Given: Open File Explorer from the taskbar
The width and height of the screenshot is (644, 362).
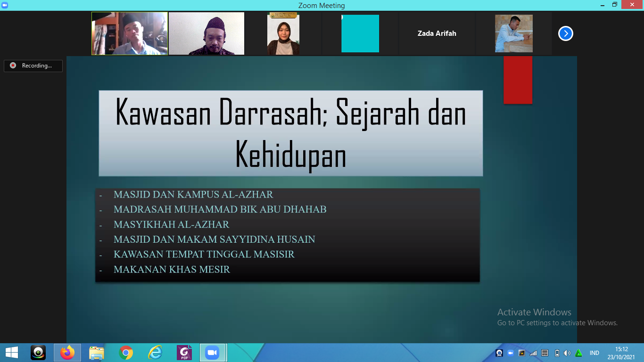Looking at the screenshot, I should (97, 353).
